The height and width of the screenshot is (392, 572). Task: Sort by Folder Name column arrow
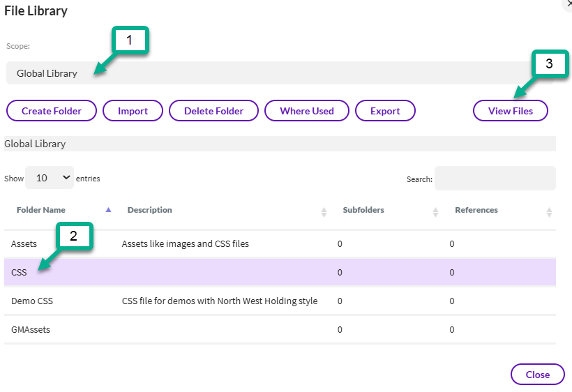tap(108, 210)
